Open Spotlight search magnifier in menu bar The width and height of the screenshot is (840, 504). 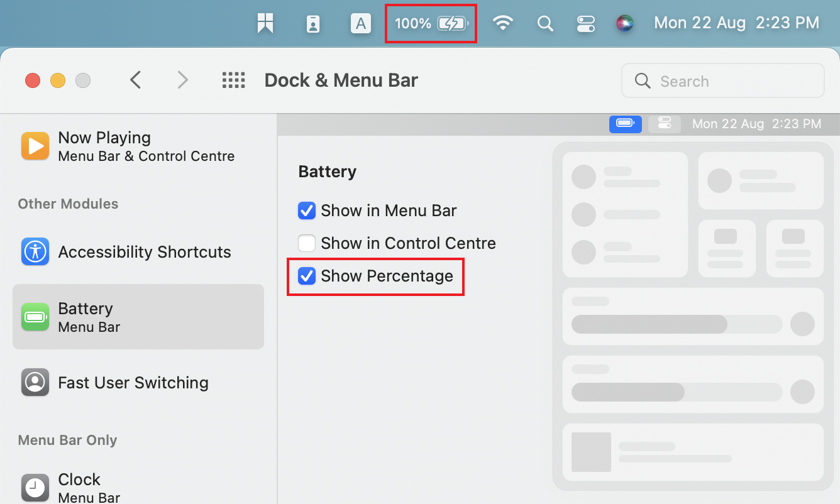coord(545,24)
